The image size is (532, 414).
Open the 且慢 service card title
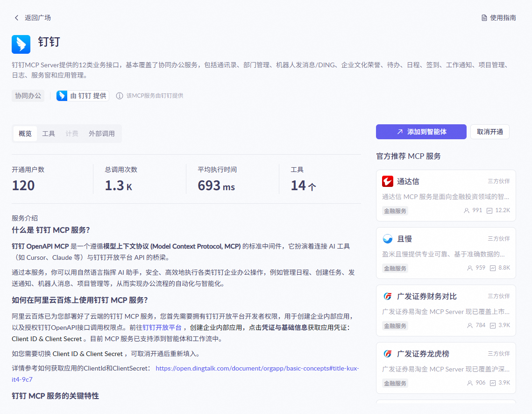point(404,239)
